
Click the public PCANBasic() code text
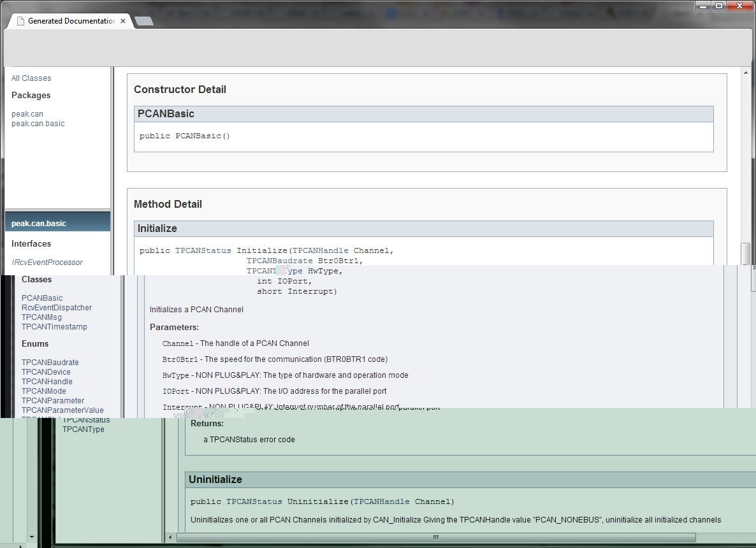(x=185, y=136)
